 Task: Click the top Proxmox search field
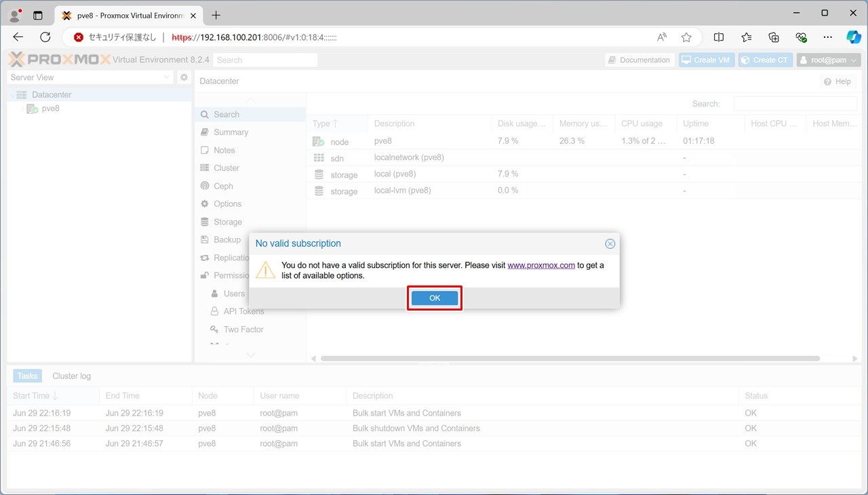pos(265,60)
